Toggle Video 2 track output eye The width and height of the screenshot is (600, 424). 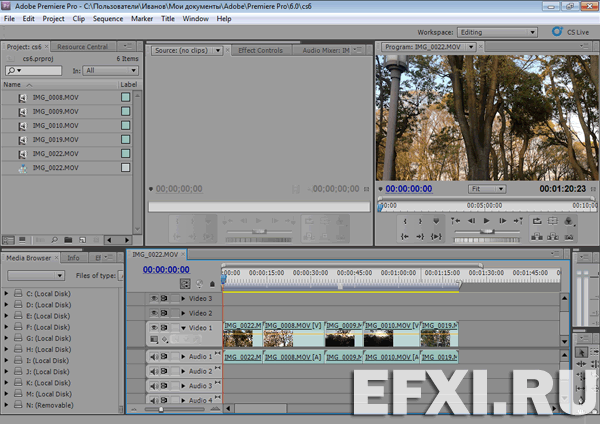tap(154, 313)
